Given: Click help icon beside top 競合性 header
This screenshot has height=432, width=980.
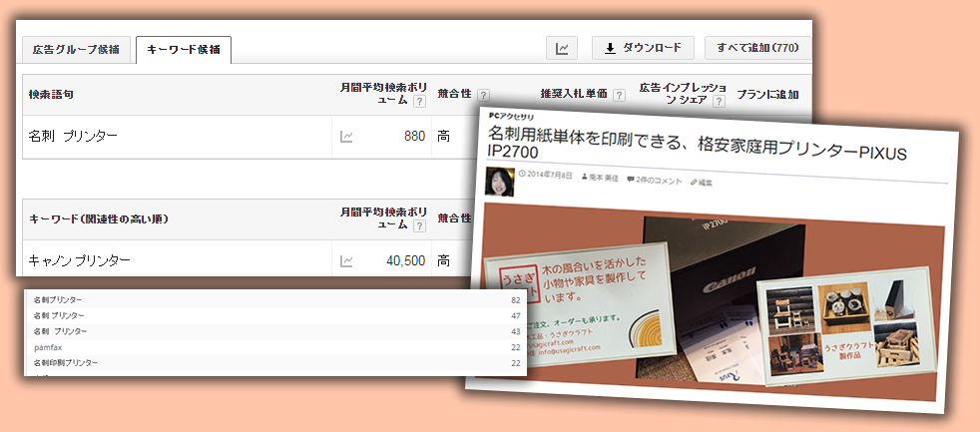Looking at the screenshot, I should point(483,95).
